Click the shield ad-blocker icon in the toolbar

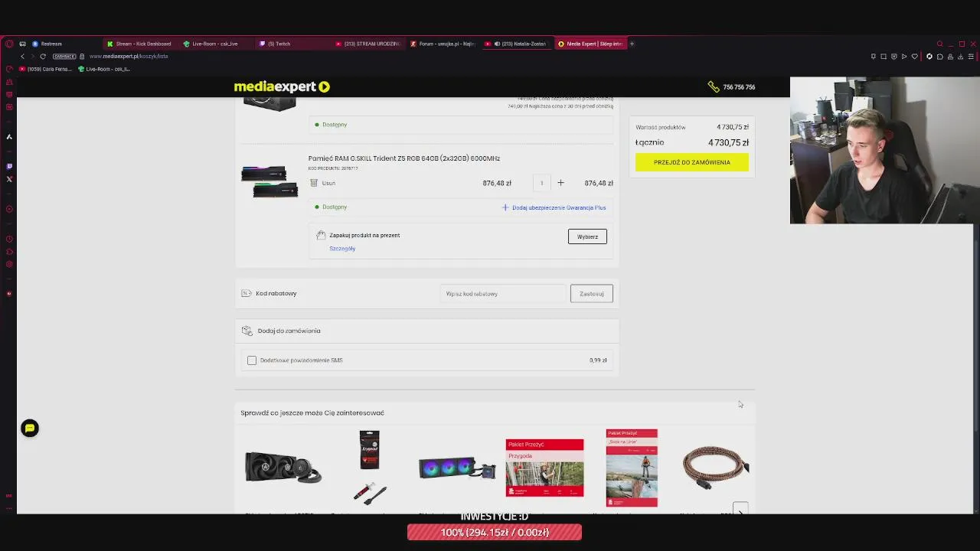click(x=893, y=56)
